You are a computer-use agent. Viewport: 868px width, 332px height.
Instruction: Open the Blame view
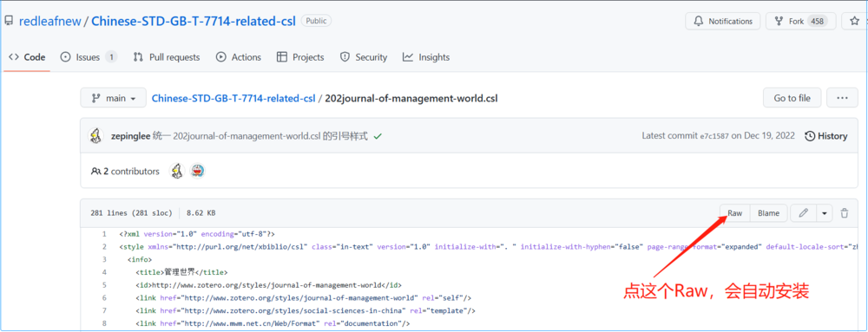[x=768, y=213]
